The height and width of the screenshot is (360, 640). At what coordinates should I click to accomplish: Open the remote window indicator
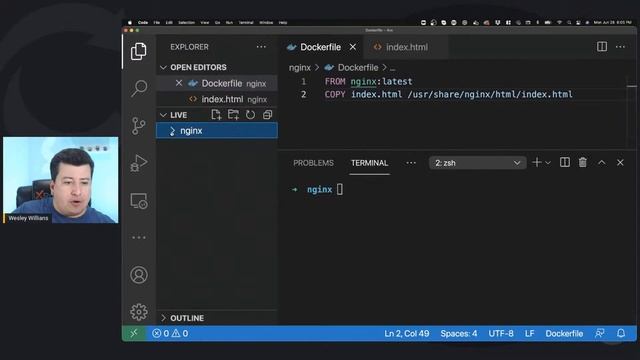[134, 333]
